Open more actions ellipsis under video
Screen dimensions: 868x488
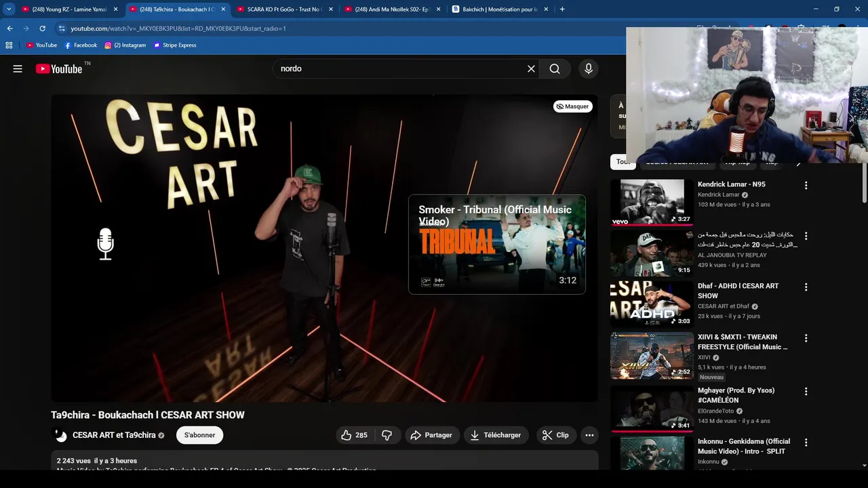[x=589, y=435]
